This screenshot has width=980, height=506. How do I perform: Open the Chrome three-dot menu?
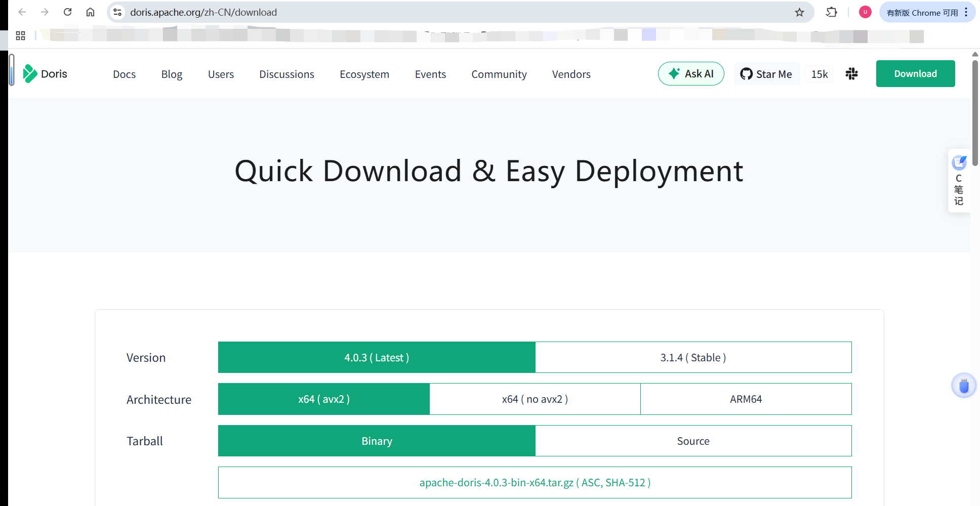(966, 12)
